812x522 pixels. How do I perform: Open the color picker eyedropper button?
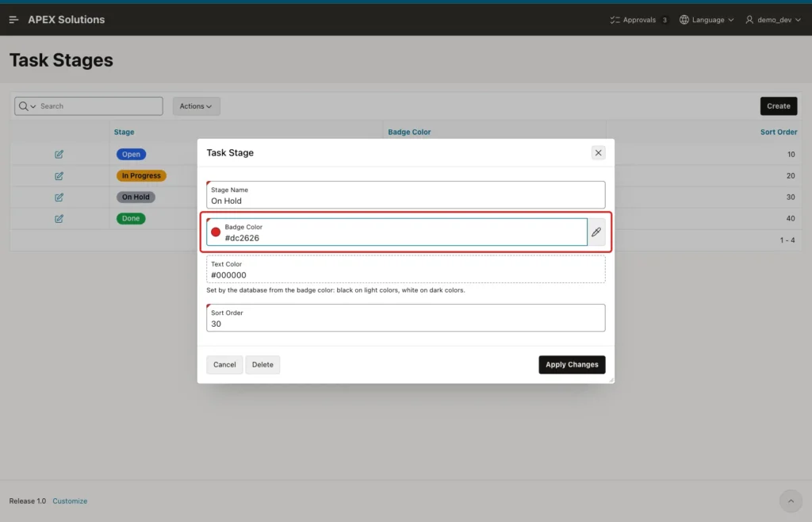click(596, 232)
